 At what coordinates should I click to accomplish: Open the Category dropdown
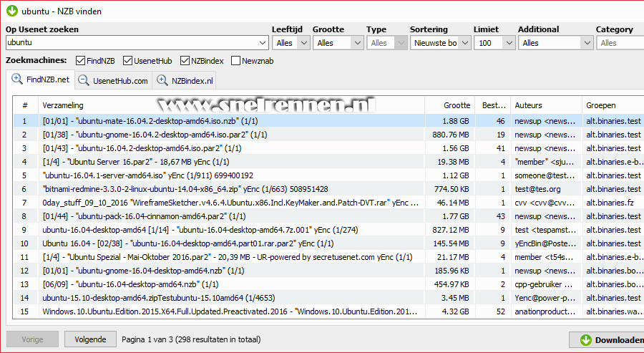pos(620,43)
